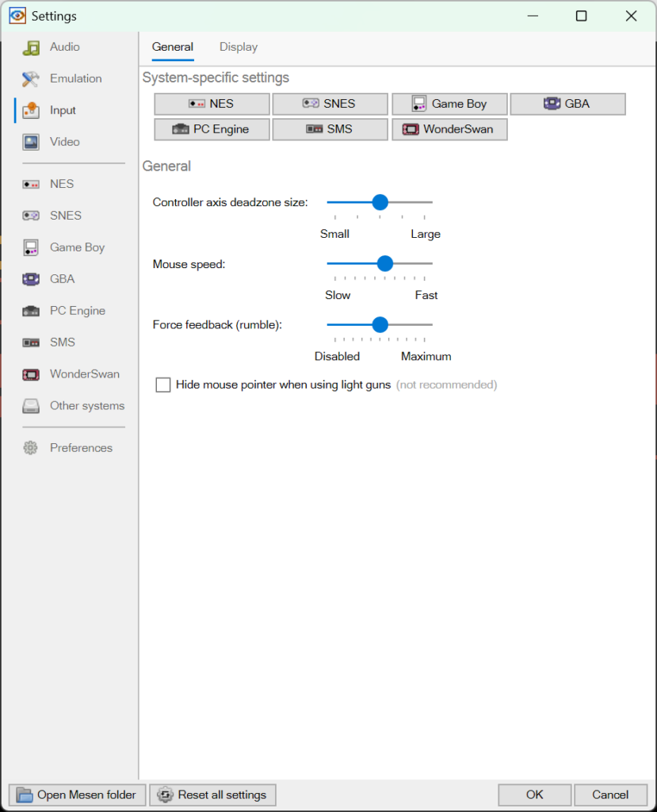Enable hide mouse pointer for light guns

pyautogui.click(x=163, y=385)
